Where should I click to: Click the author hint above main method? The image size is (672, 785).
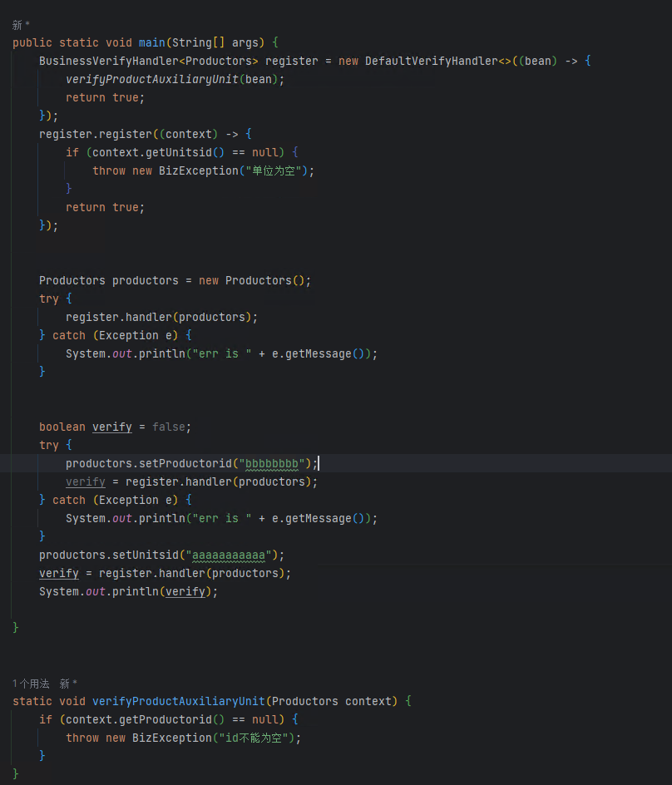21,25
